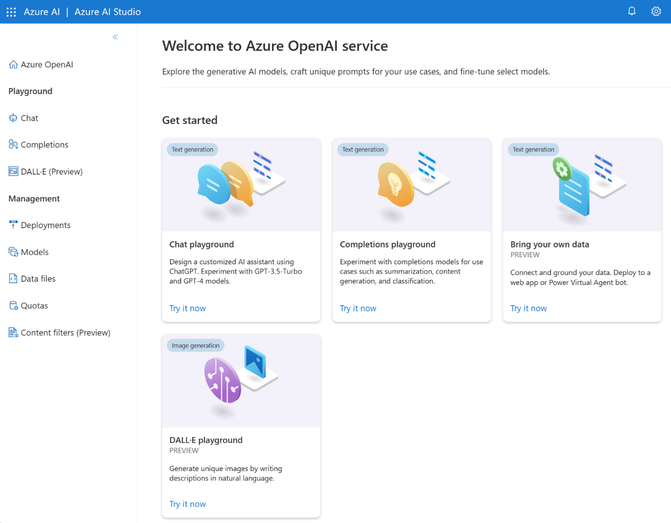
Task: Click the Chat playground card illustration
Action: [241, 185]
